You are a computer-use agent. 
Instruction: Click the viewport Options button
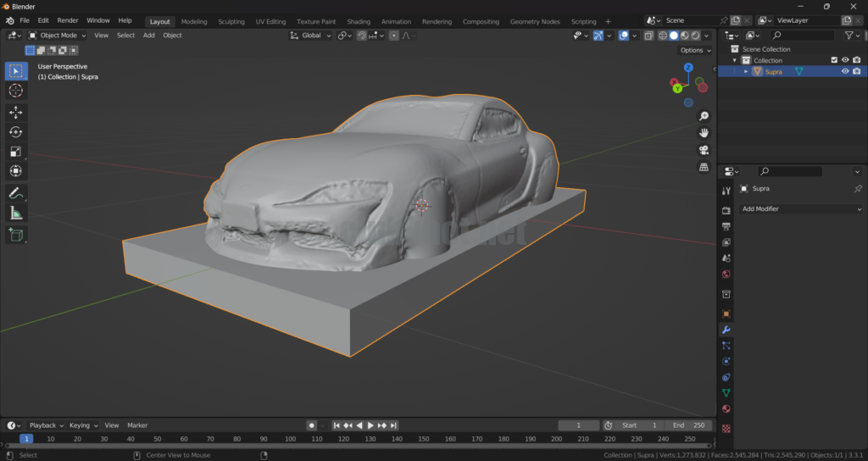[694, 50]
